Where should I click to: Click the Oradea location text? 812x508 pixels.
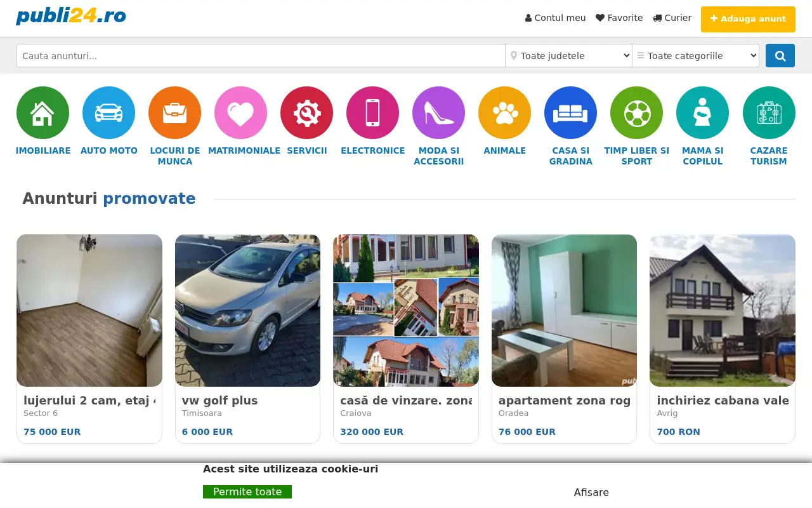(513, 413)
